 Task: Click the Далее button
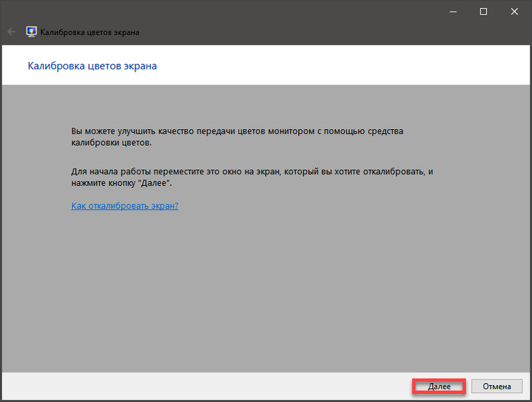(x=439, y=387)
